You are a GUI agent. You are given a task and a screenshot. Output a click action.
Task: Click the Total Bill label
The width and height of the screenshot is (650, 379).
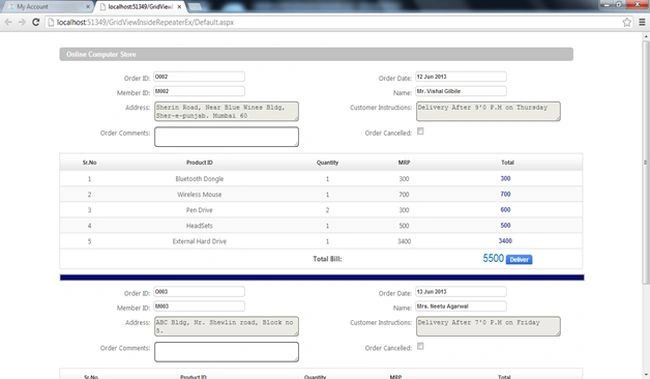pos(327,259)
